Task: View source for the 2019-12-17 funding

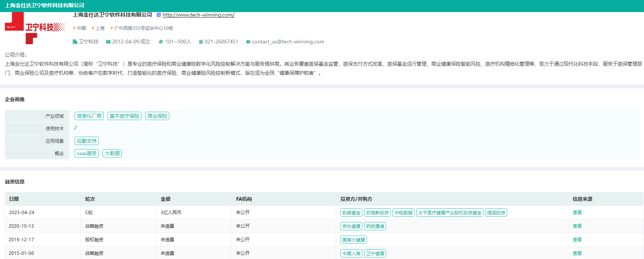Action: (x=577, y=240)
